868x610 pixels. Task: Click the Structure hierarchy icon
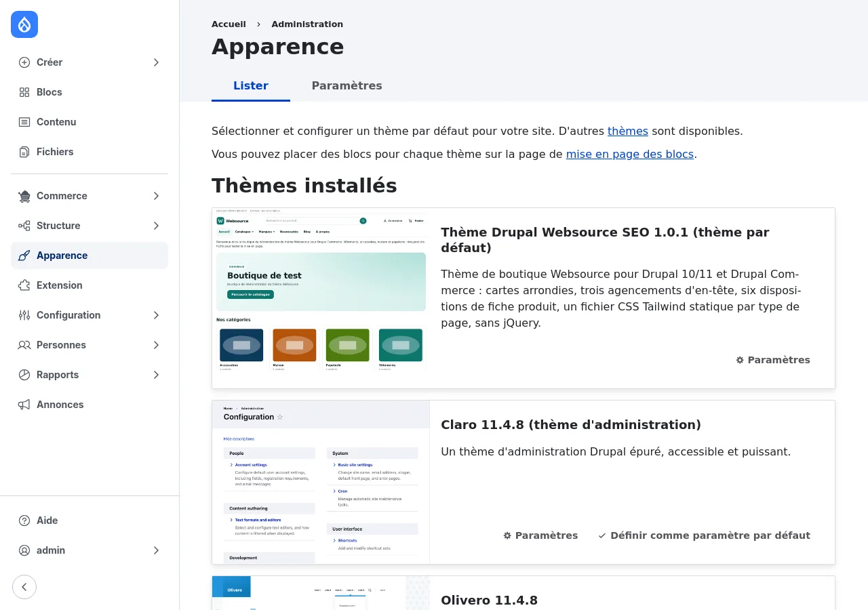24,226
